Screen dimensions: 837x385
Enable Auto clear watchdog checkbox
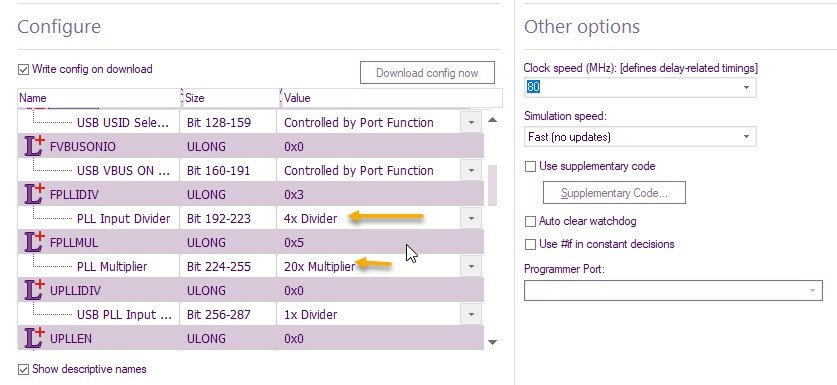click(530, 221)
